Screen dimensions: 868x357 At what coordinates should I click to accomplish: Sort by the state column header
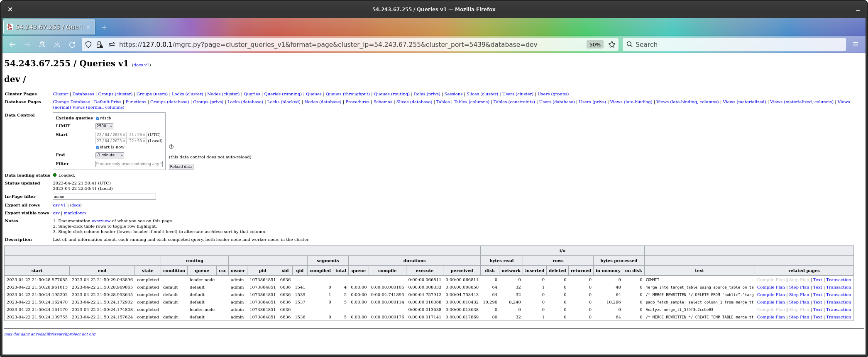pyautogui.click(x=148, y=271)
